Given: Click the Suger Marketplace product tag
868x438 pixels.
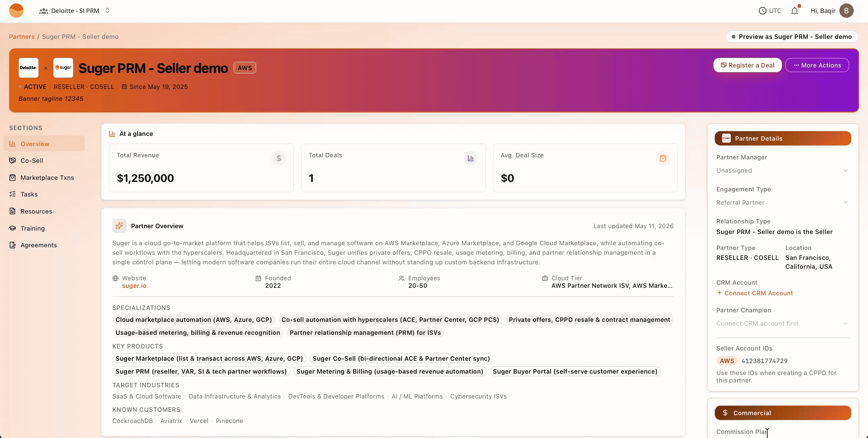Looking at the screenshot, I should point(209,359).
